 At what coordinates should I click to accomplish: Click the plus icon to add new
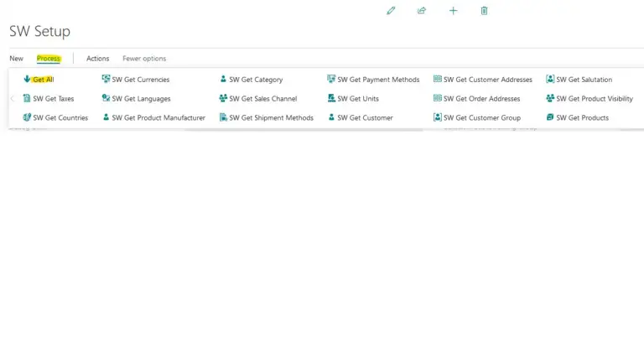[453, 11]
